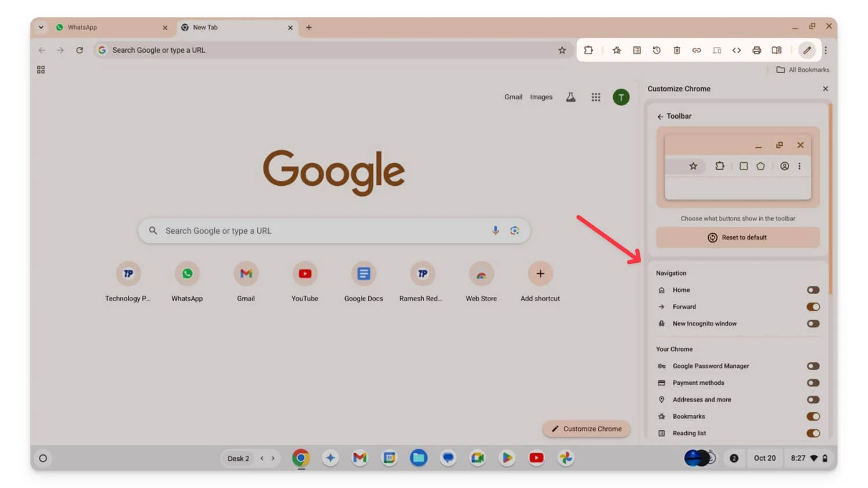Search by image with Google Lens icon

[514, 230]
